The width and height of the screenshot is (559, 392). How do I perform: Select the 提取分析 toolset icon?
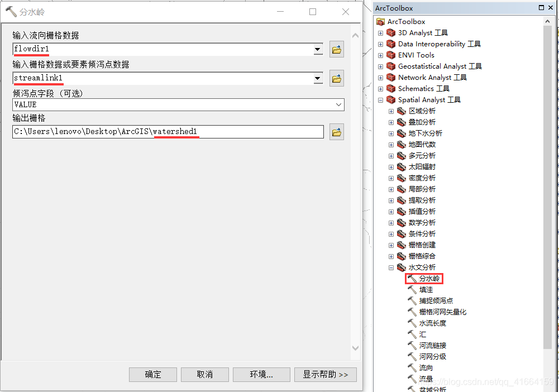coord(402,200)
